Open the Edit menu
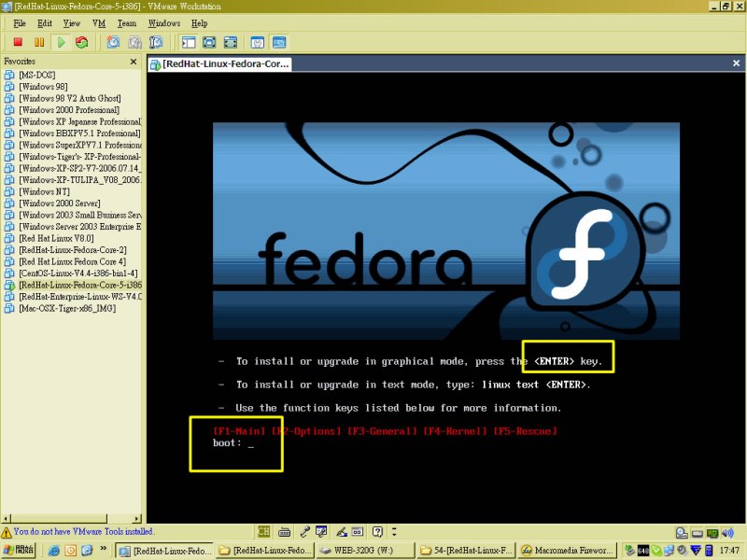 (45, 23)
